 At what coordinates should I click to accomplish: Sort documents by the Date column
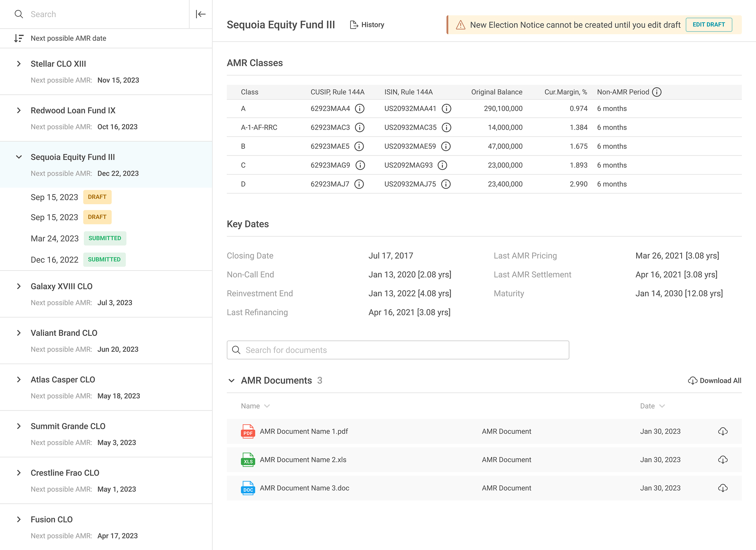(x=652, y=406)
